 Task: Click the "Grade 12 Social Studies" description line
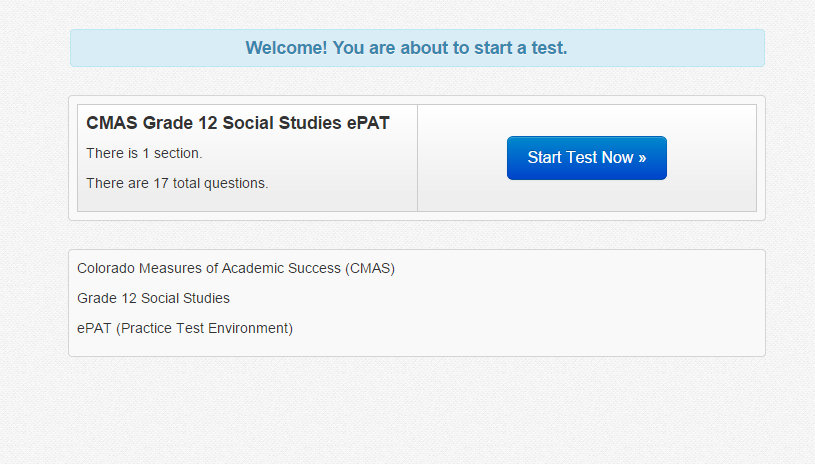click(153, 299)
